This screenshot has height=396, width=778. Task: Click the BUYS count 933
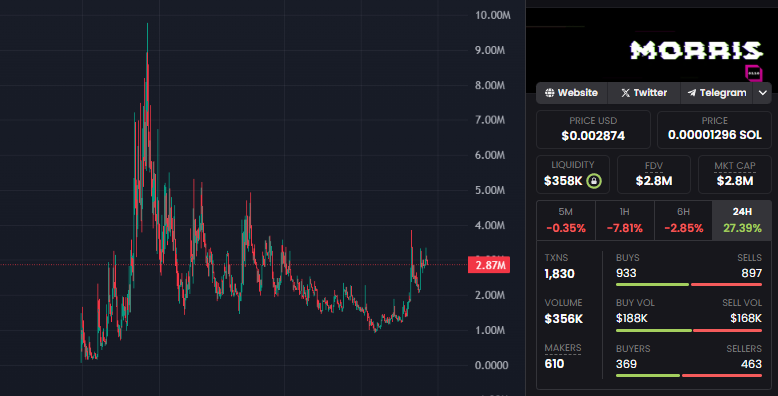626,273
